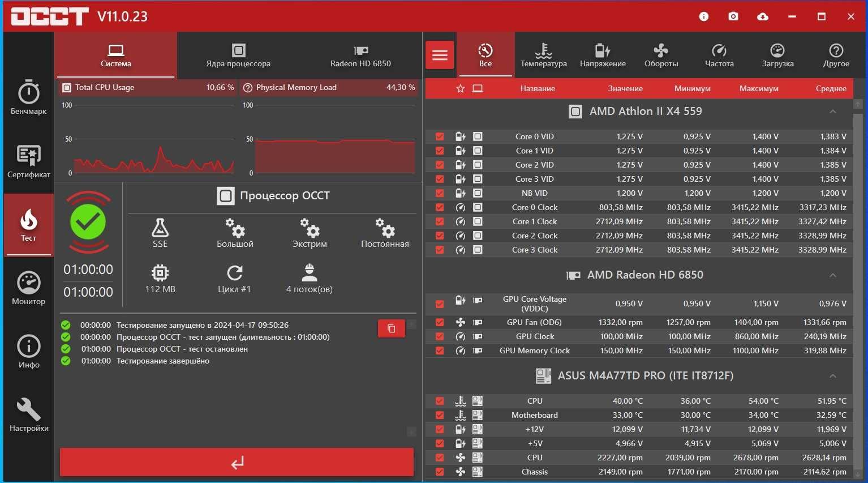Switch to the Radeon HD 6850 tab
Viewport: 868px width, 483px height.
(x=360, y=55)
